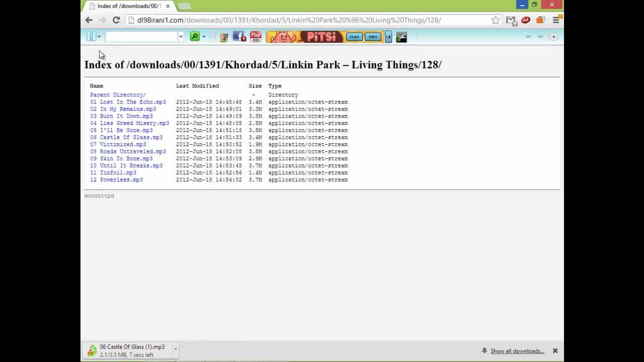The height and width of the screenshot is (362, 644).
Task: Click the Pitsi banner INFO button
Action: pos(373,37)
